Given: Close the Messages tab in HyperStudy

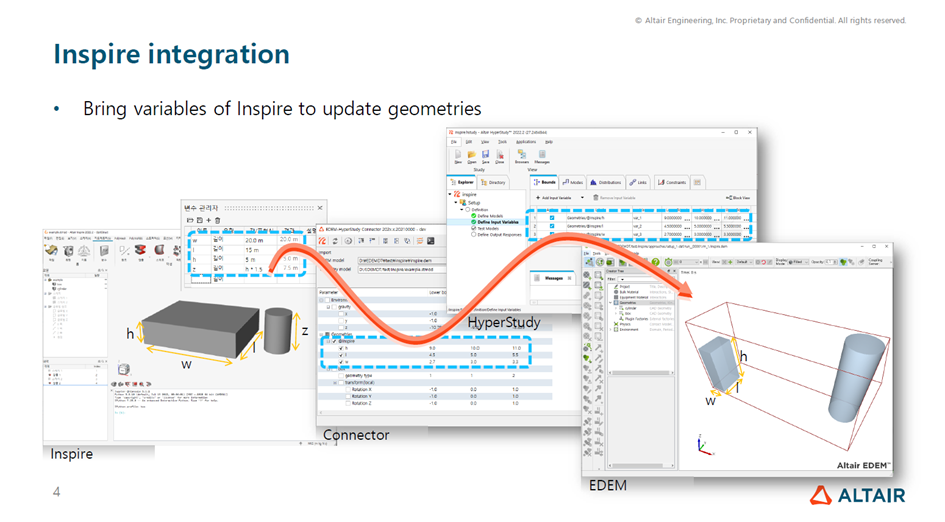Looking at the screenshot, I should click(x=570, y=278).
